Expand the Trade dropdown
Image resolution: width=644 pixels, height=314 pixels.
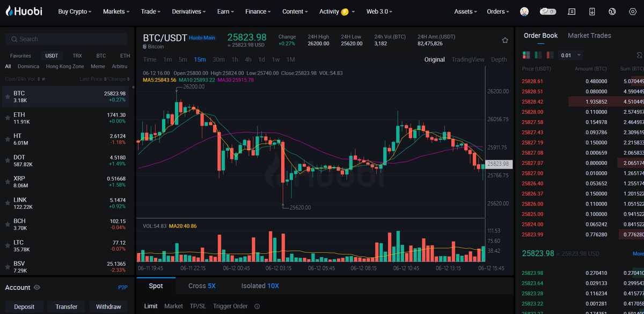pos(151,11)
